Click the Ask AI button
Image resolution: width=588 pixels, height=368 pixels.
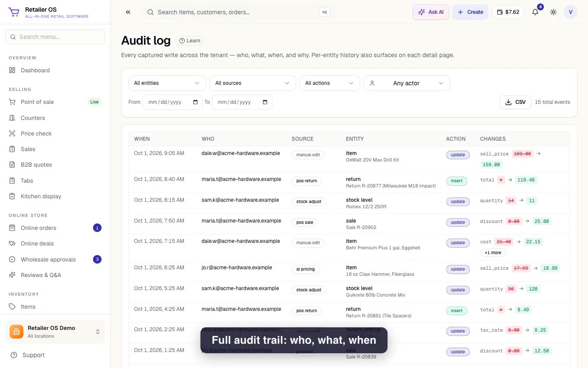tap(431, 12)
